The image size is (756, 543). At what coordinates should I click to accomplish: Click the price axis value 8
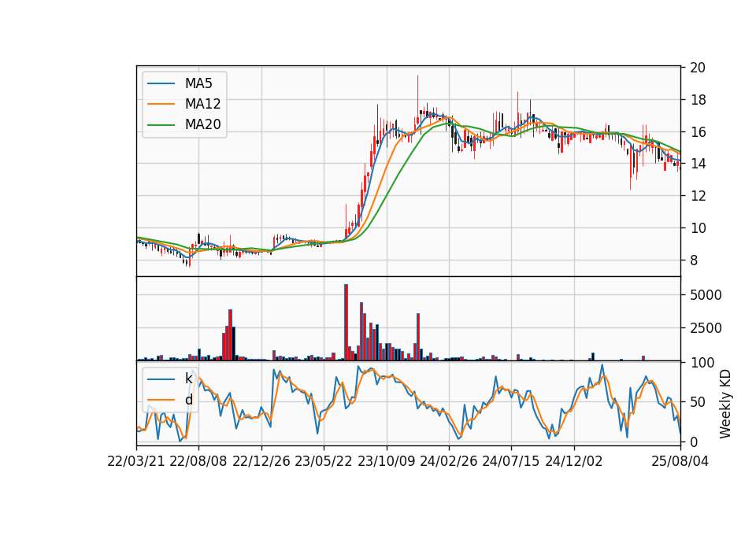(694, 260)
